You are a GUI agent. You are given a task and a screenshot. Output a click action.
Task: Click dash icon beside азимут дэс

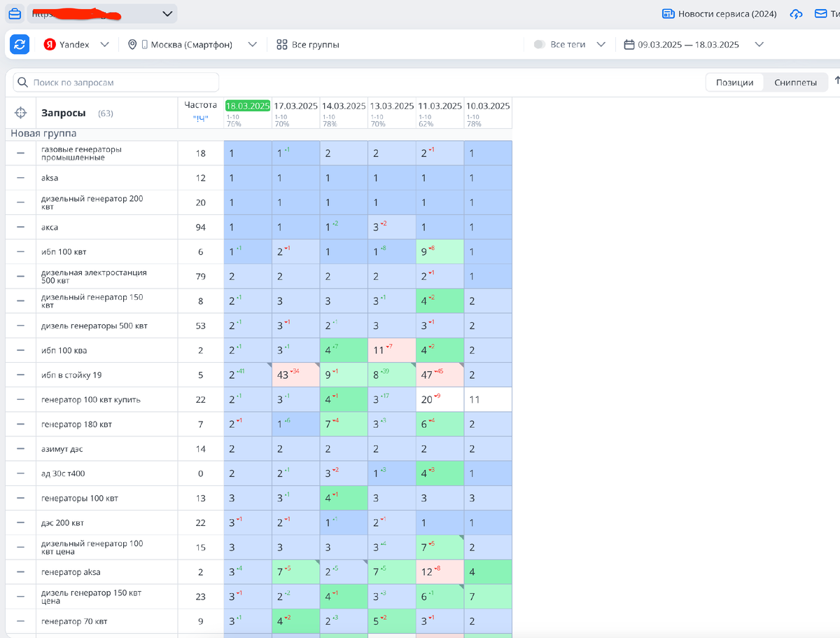click(20, 449)
